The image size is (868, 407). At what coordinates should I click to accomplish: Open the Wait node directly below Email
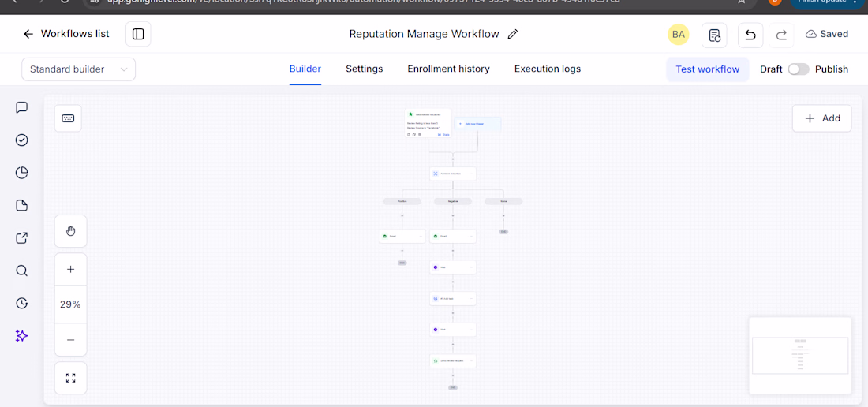(453, 267)
